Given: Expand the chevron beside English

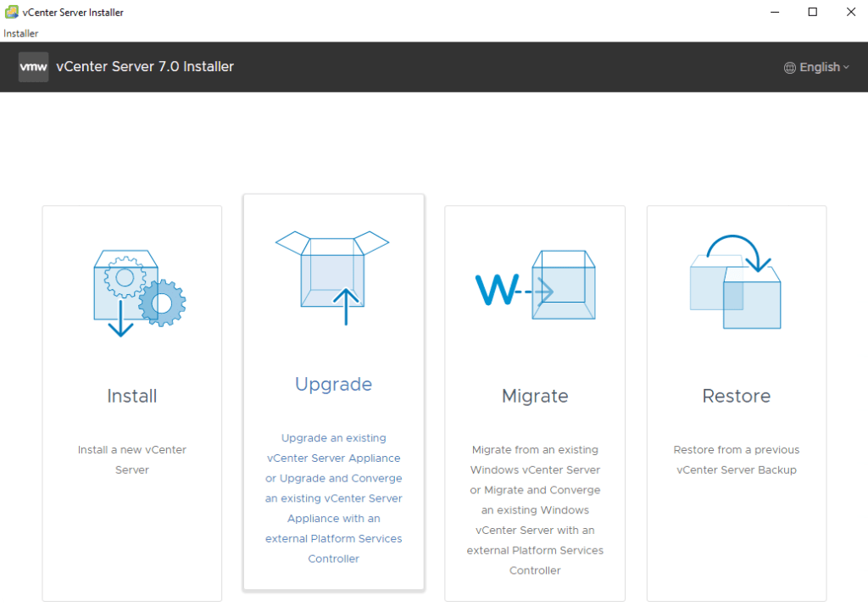Looking at the screenshot, I should coord(846,68).
